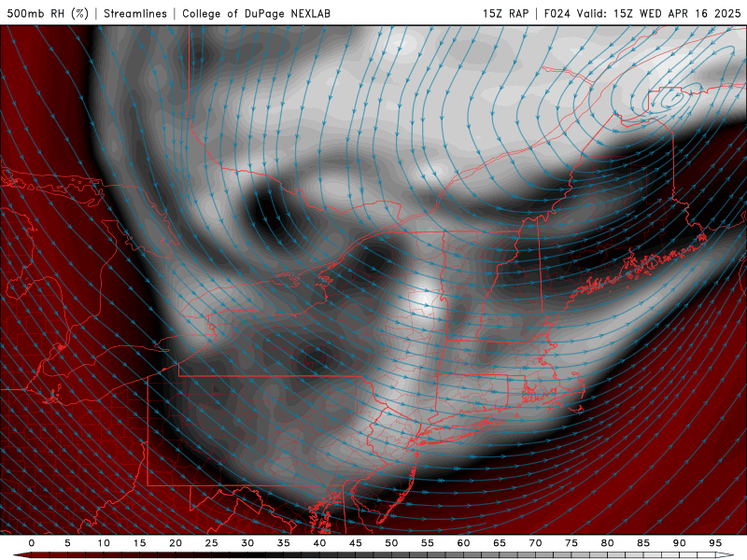
Task: Click "College of DuPage NEXLAB" header text
Action: click(x=256, y=13)
